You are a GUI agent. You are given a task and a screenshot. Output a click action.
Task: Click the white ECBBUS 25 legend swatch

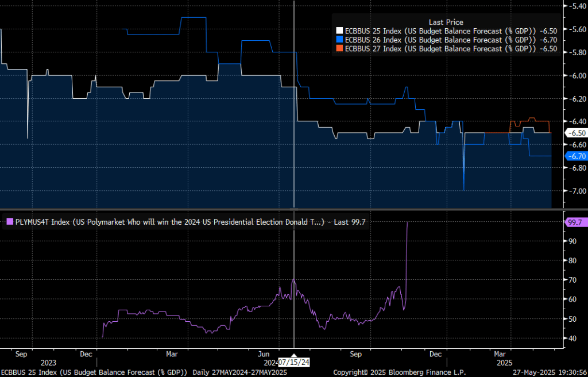click(339, 30)
